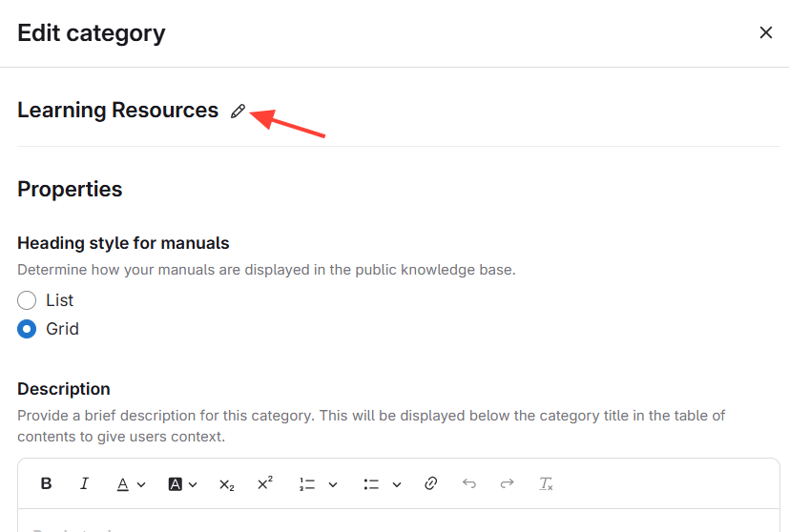Open the numbered list options dropdown

tap(333, 484)
